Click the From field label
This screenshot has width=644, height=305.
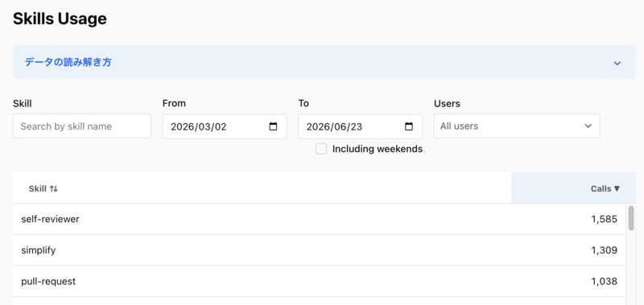click(174, 104)
